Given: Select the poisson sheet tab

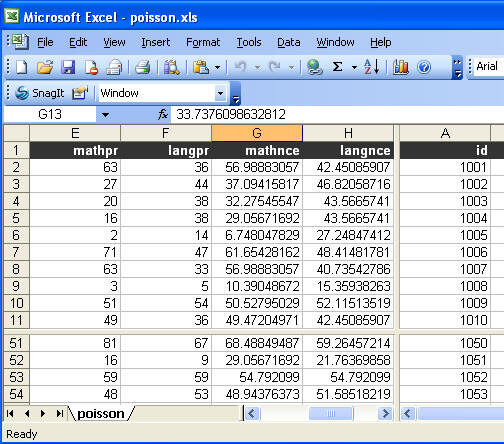Looking at the screenshot, I should 101,414.
